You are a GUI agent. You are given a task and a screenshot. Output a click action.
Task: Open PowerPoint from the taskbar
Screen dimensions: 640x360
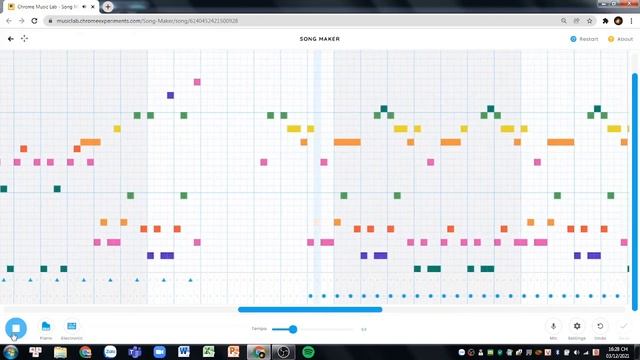[233, 352]
